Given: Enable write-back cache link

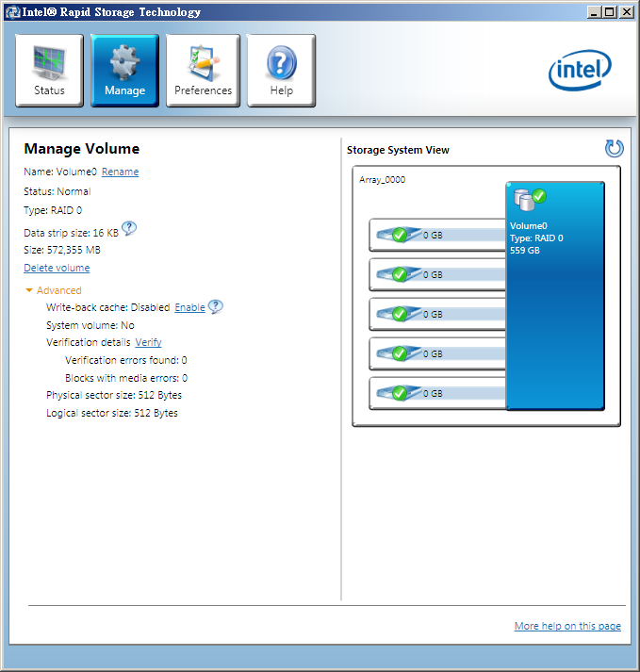Looking at the screenshot, I should pyautogui.click(x=189, y=307).
